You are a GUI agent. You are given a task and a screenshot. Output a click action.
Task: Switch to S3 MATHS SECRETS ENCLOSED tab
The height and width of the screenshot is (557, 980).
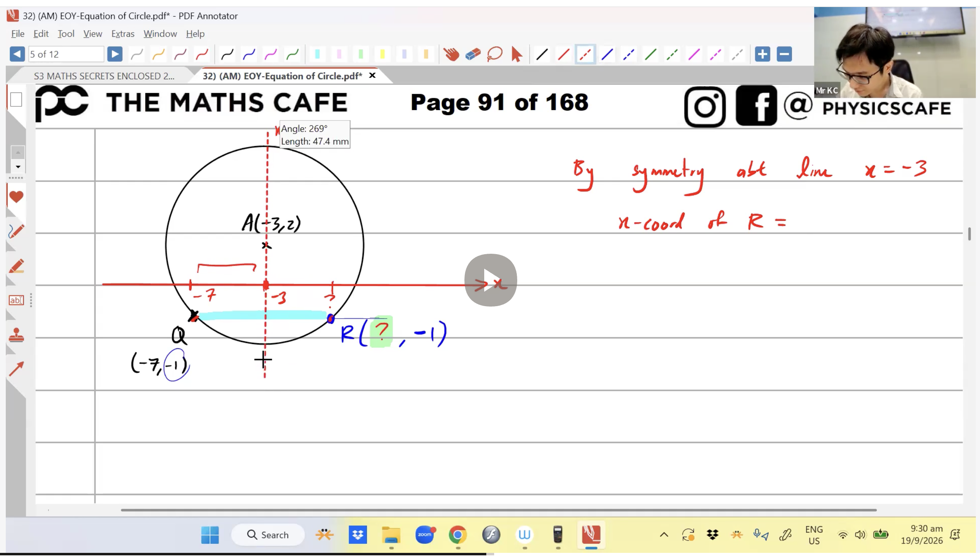tap(104, 76)
